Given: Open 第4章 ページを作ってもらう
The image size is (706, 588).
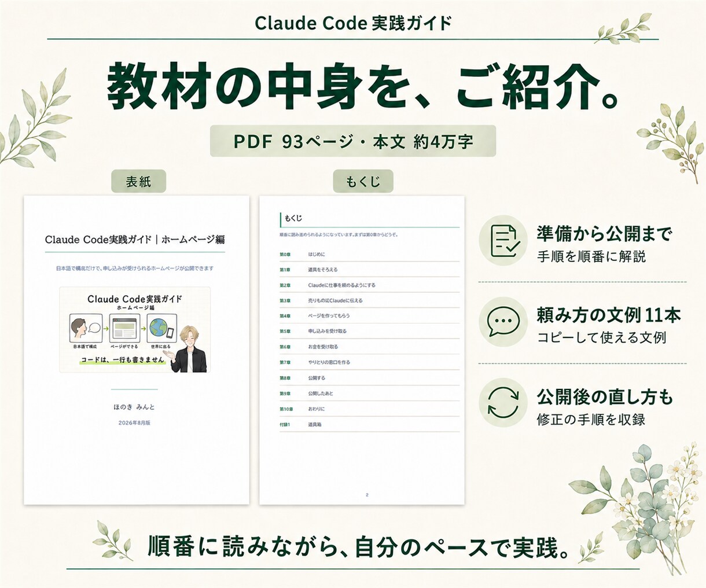Looking at the screenshot, I should 369,316.
